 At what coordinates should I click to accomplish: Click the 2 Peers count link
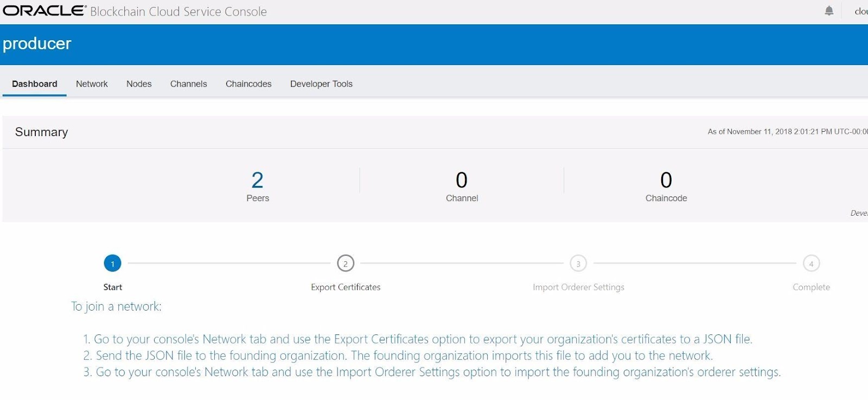pyautogui.click(x=258, y=180)
